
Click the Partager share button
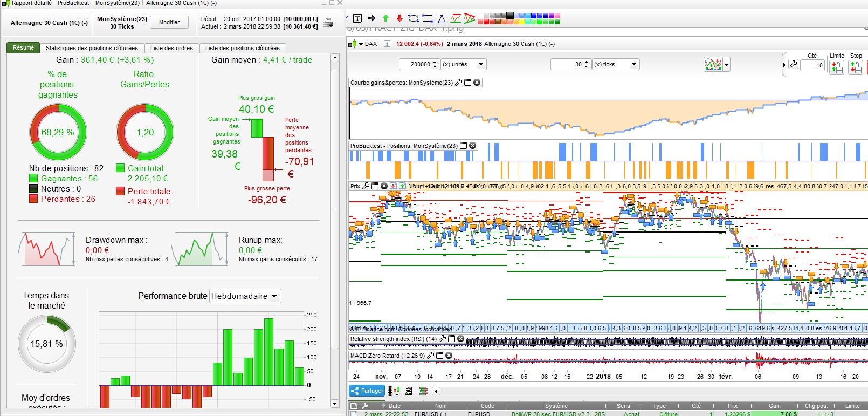coord(367,391)
